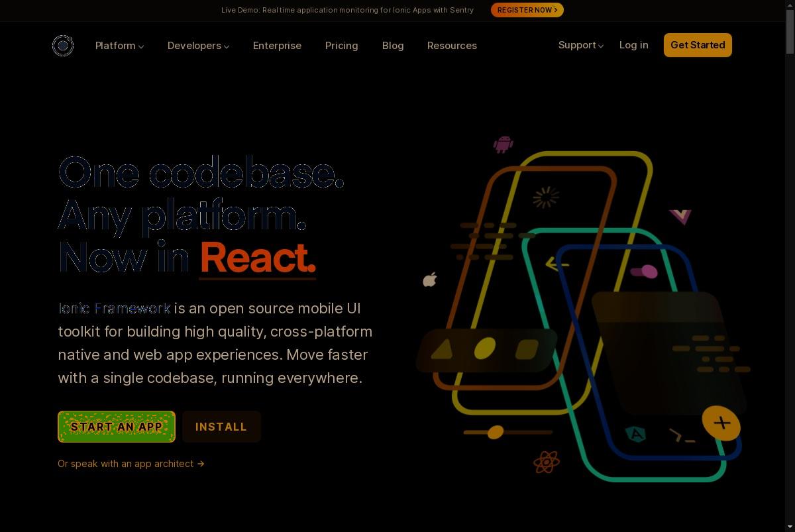Screen dimensions: 795x532
Task: Click the Angular shield icon
Action: [636, 435]
